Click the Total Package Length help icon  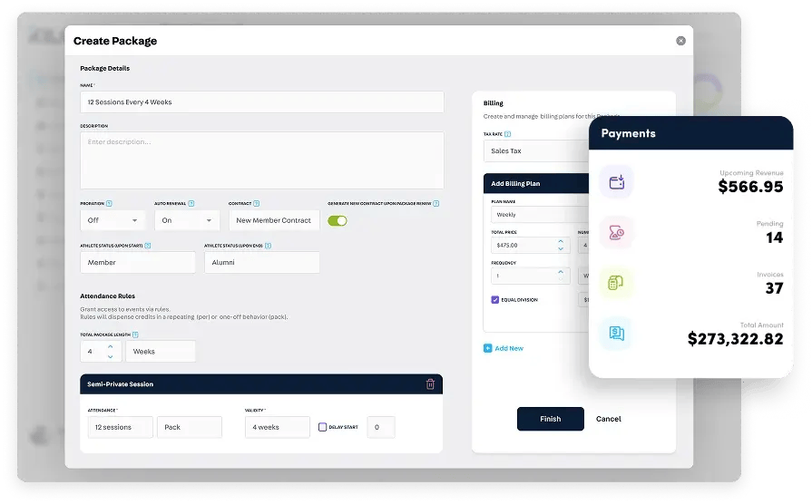(x=135, y=334)
